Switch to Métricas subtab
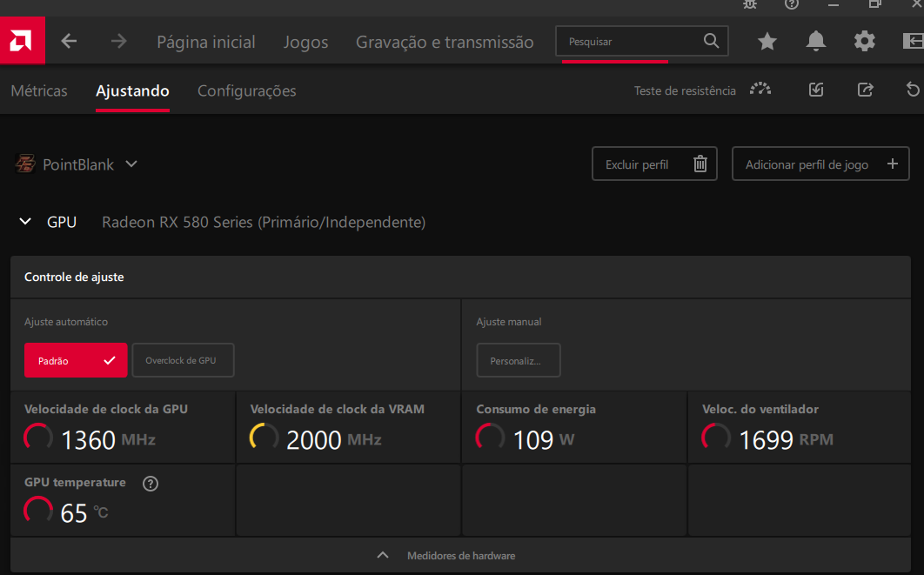 tap(39, 90)
